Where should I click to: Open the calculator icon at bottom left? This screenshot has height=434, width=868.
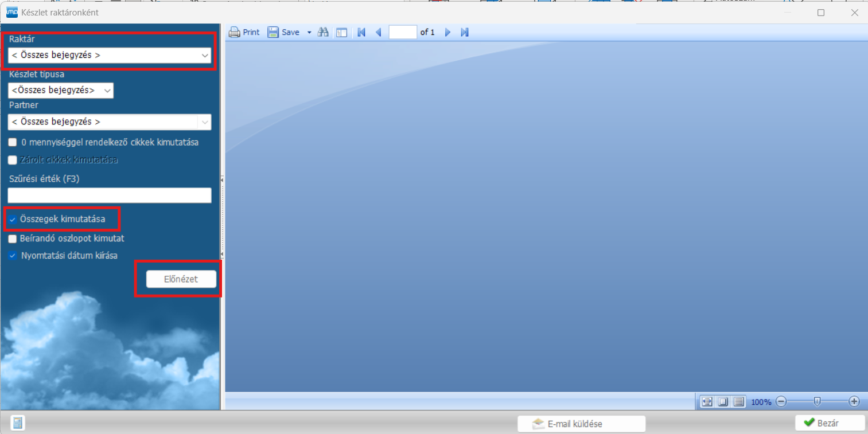pos(18,423)
